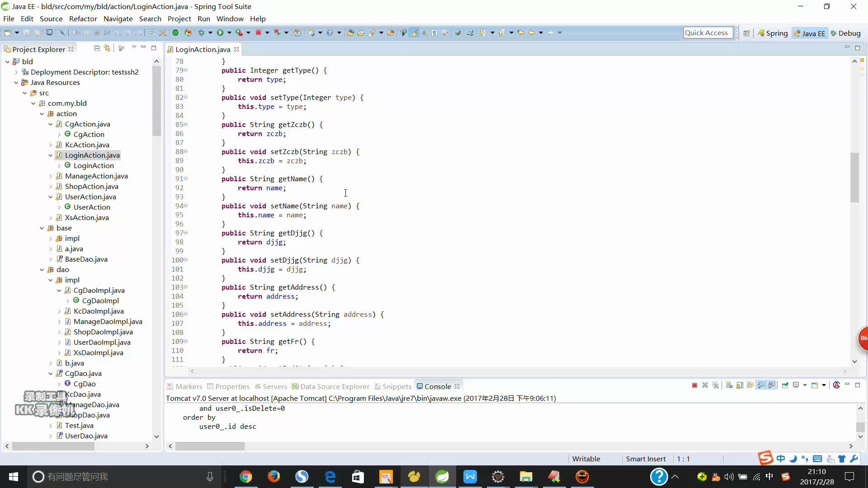Screen dimensions: 868x488
Task: Save all open editor files
Action: [x=37, y=33]
